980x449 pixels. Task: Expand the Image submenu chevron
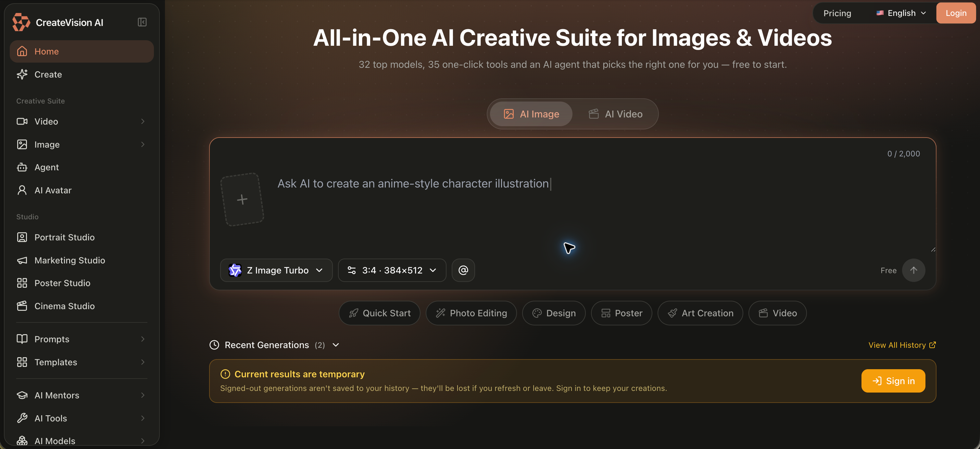click(143, 144)
